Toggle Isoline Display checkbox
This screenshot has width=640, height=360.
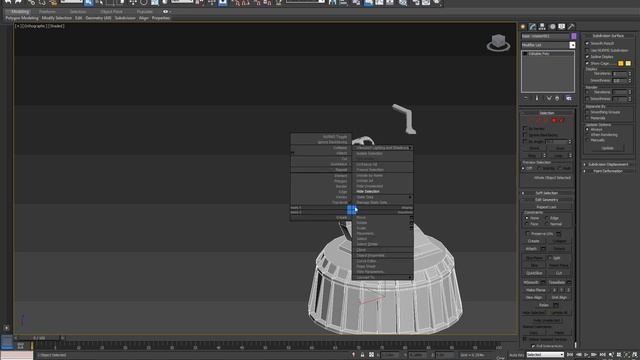587,57
